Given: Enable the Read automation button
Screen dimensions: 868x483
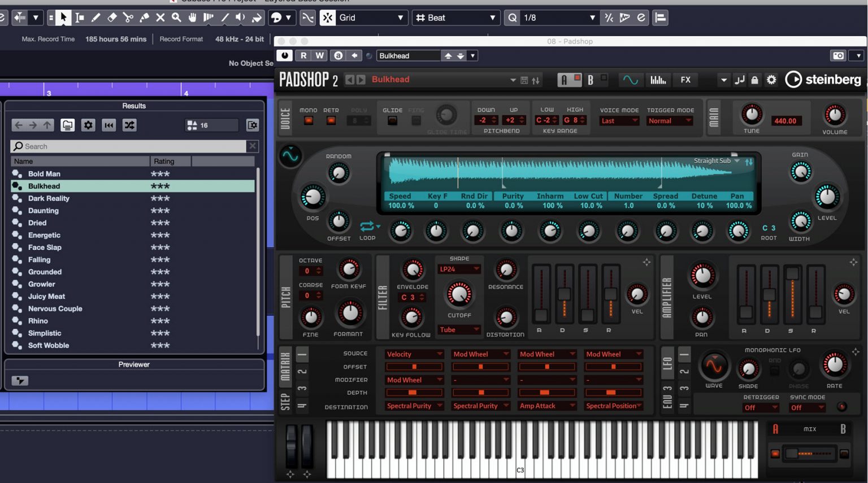Looking at the screenshot, I should 303,55.
